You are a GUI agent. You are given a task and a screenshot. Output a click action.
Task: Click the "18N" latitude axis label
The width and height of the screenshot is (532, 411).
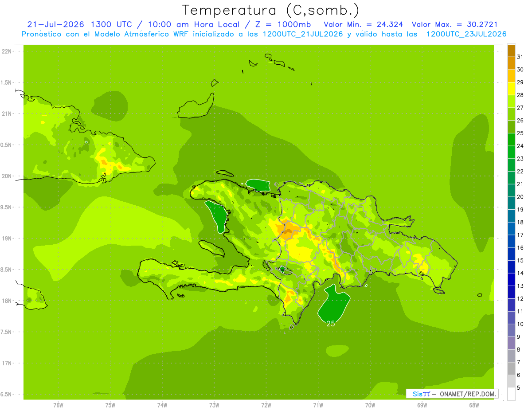(x=7, y=301)
